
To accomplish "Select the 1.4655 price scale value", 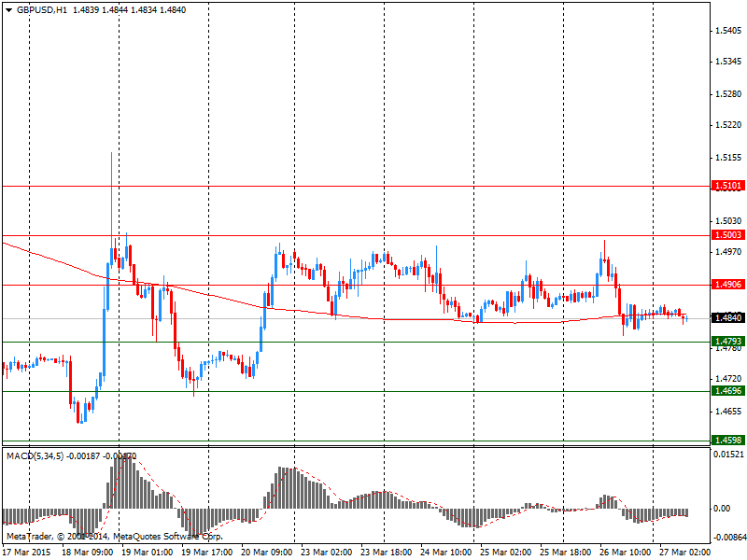I will tap(728, 412).
